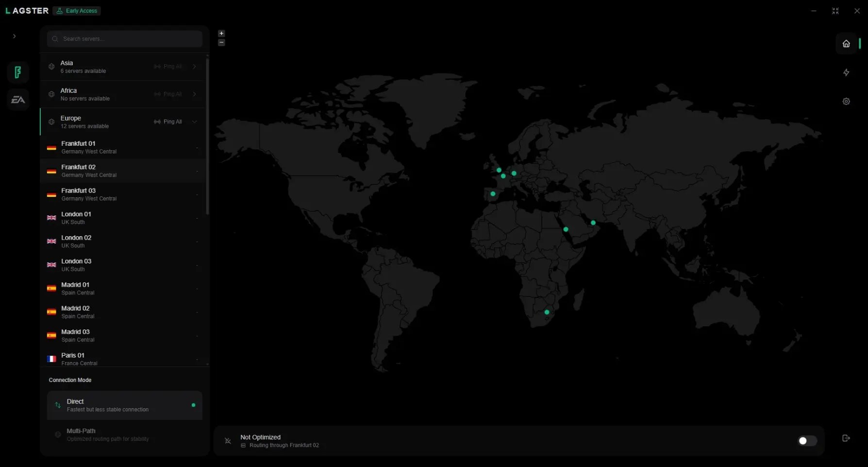The height and width of the screenshot is (467, 868).
Task: Open the Fortnite game icon in sidebar
Action: point(18,72)
